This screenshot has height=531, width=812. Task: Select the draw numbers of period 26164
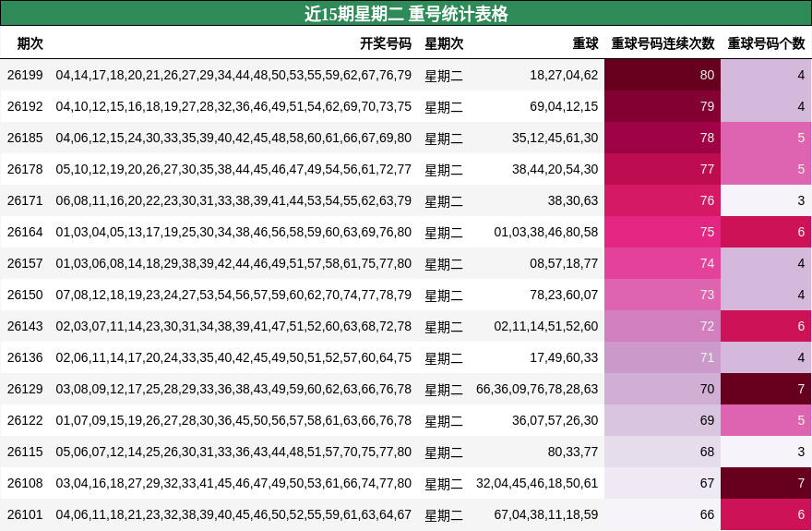[233, 232]
